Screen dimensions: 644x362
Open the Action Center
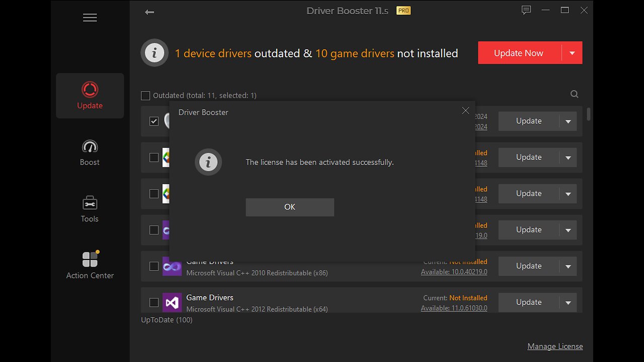click(90, 265)
